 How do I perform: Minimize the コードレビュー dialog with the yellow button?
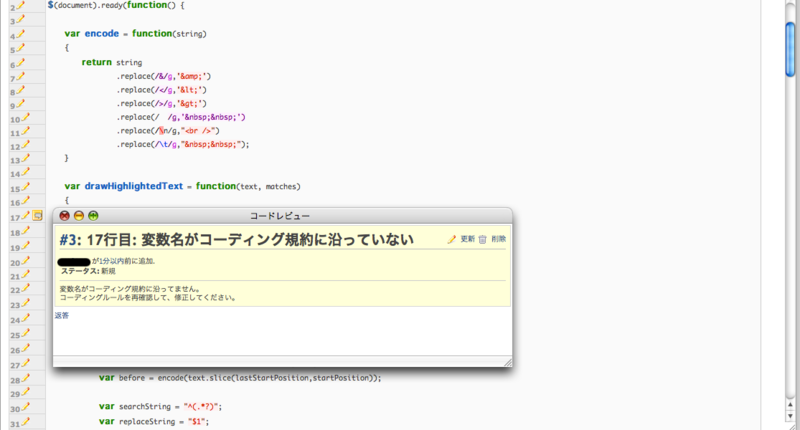pyautogui.click(x=79, y=216)
